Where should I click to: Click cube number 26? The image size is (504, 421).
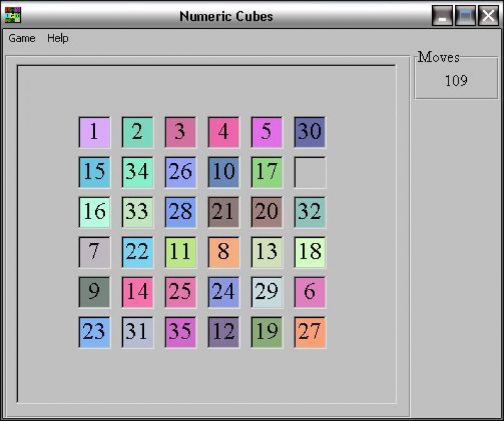(x=181, y=172)
